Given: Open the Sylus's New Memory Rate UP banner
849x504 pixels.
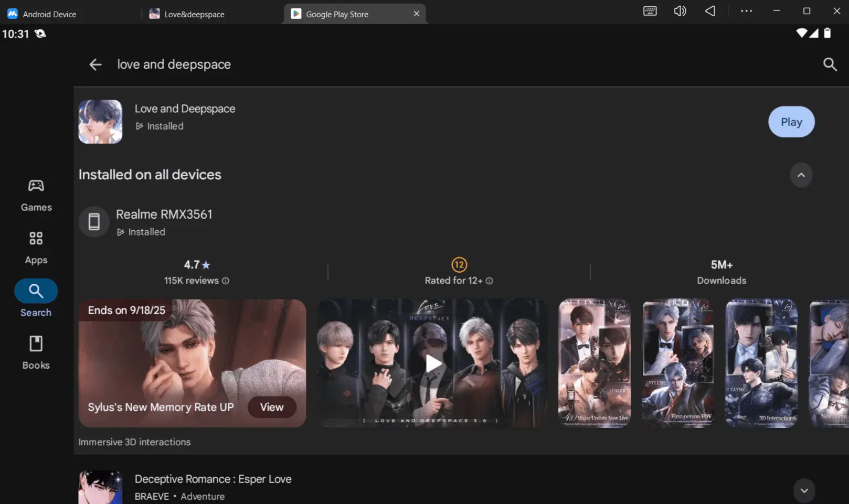Looking at the screenshot, I should (x=192, y=363).
